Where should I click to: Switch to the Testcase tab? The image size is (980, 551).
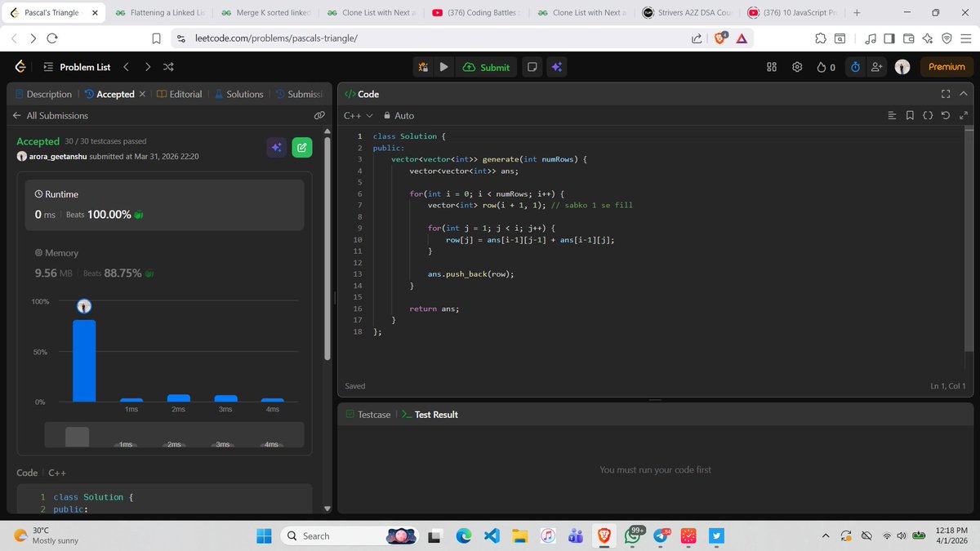click(368, 415)
